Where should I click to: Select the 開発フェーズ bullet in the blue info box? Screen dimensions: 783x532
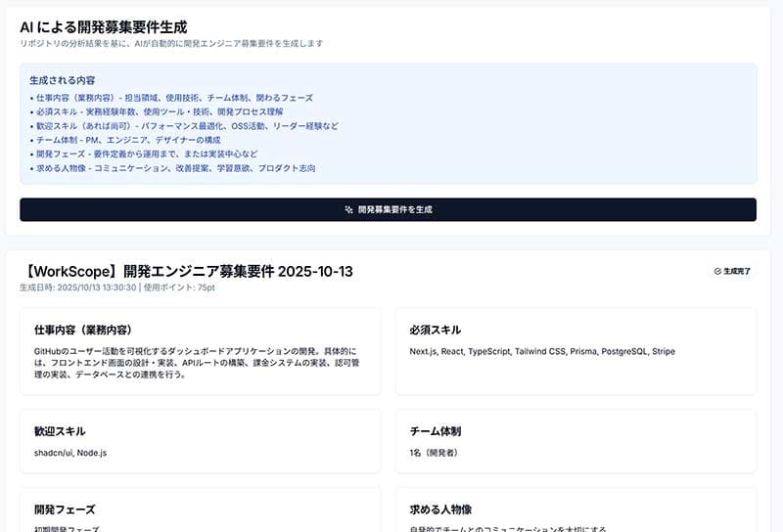point(147,155)
